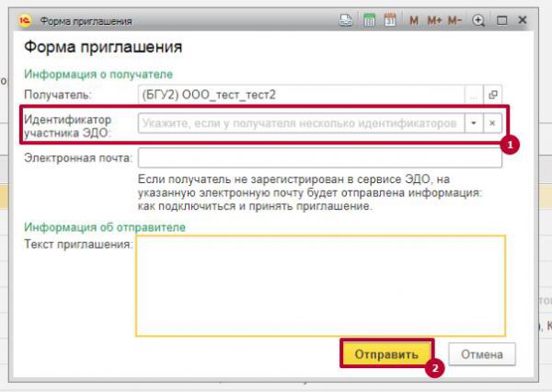The width and height of the screenshot is (552, 392).
Task: Click the Отправить button
Action: [x=386, y=353]
